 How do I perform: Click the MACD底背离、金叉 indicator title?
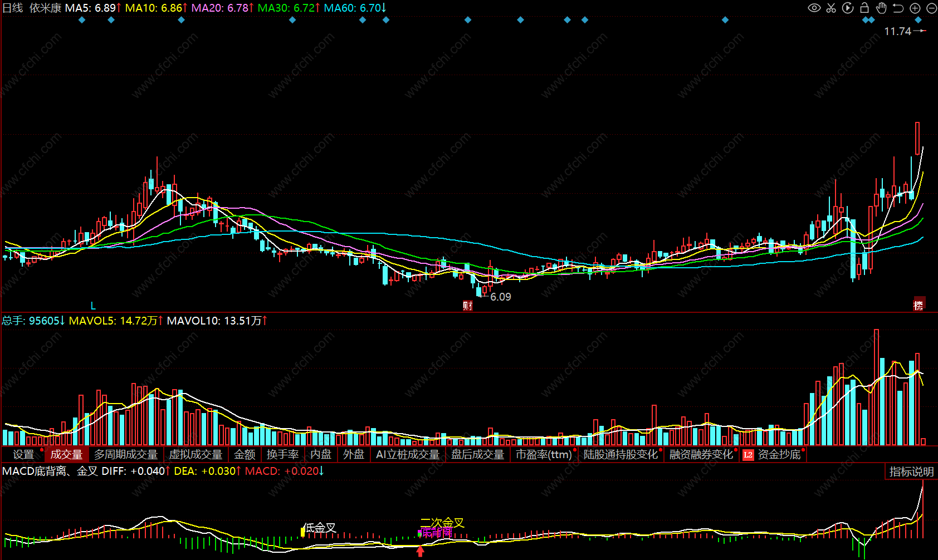pos(50,471)
